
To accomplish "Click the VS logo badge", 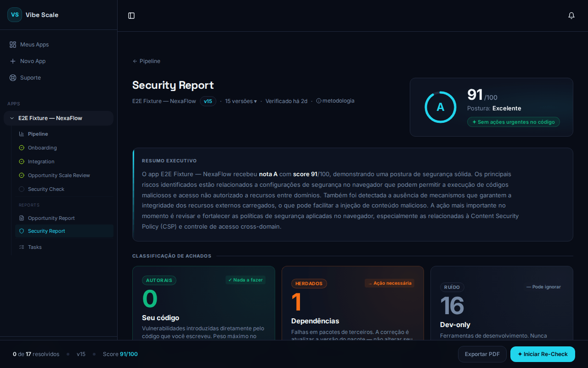I will (15, 15).
